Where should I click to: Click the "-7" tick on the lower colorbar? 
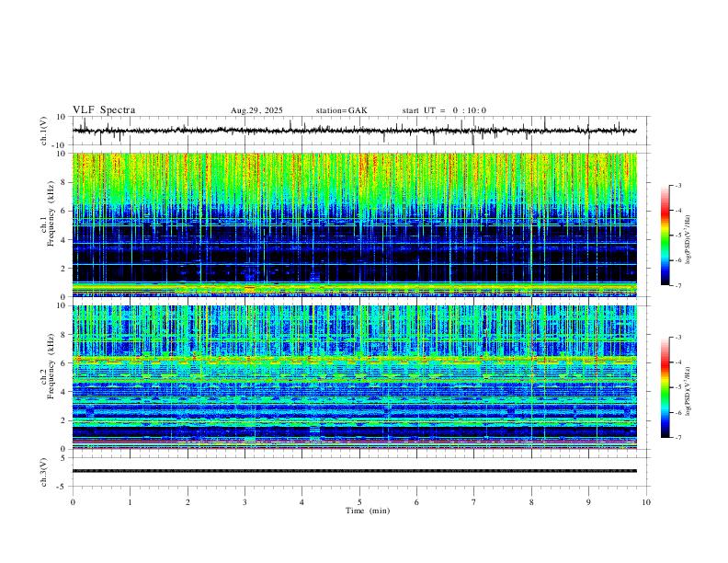coord(678,438)
